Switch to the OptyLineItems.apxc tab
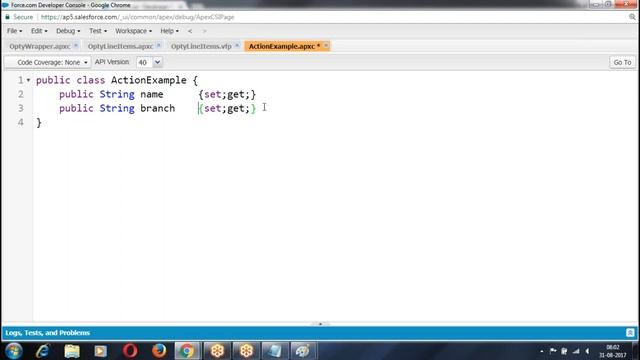640x360 pixels. pyautogui.click(x=120, y=46)
